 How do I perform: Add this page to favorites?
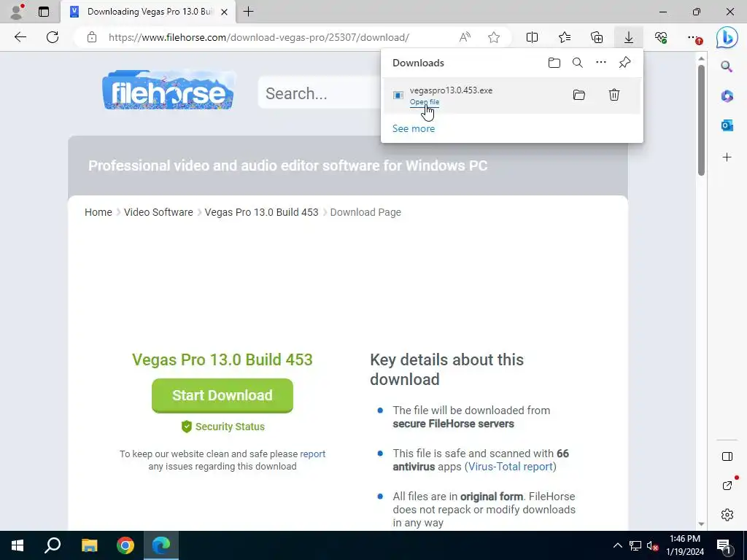click(494, 37)
